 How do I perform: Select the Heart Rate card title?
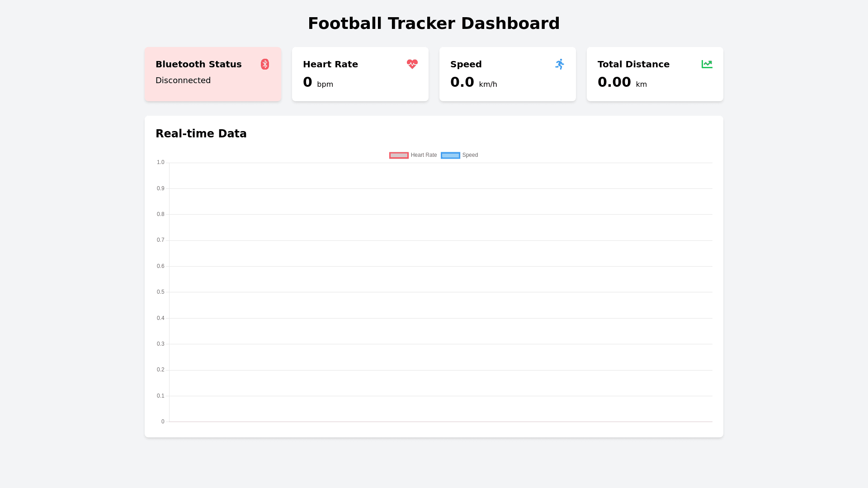pyautogui.click(x=330, y=64)
